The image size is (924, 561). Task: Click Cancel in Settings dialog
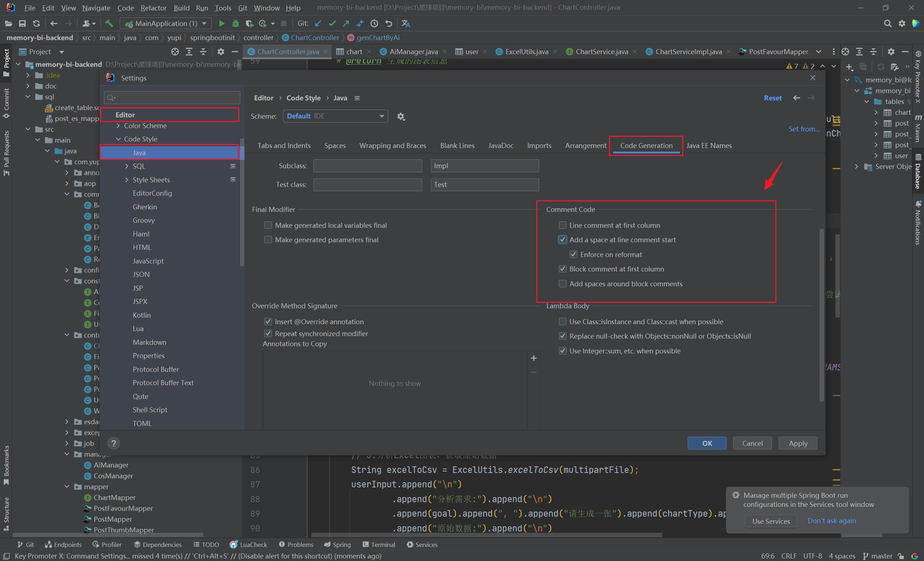point(752,444)
